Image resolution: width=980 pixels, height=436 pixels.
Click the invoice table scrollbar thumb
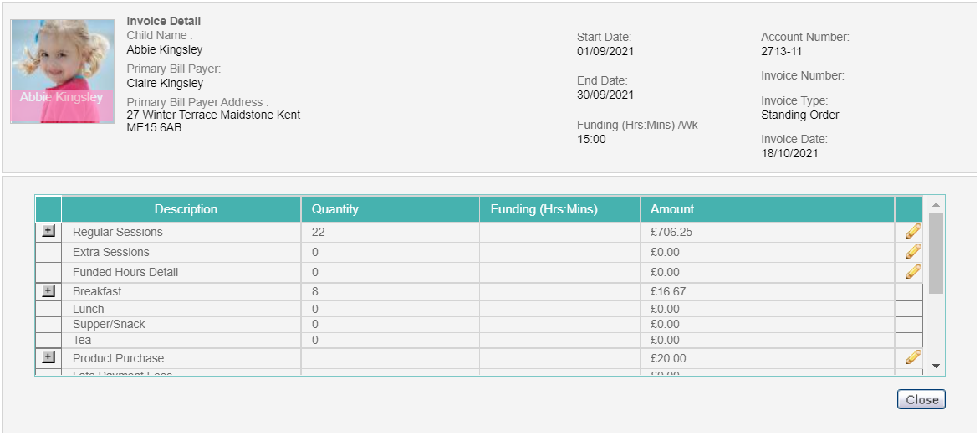936,253
